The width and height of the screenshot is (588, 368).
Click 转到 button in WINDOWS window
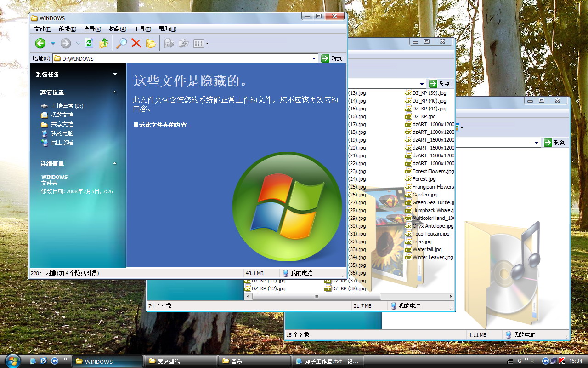[332, 58]
